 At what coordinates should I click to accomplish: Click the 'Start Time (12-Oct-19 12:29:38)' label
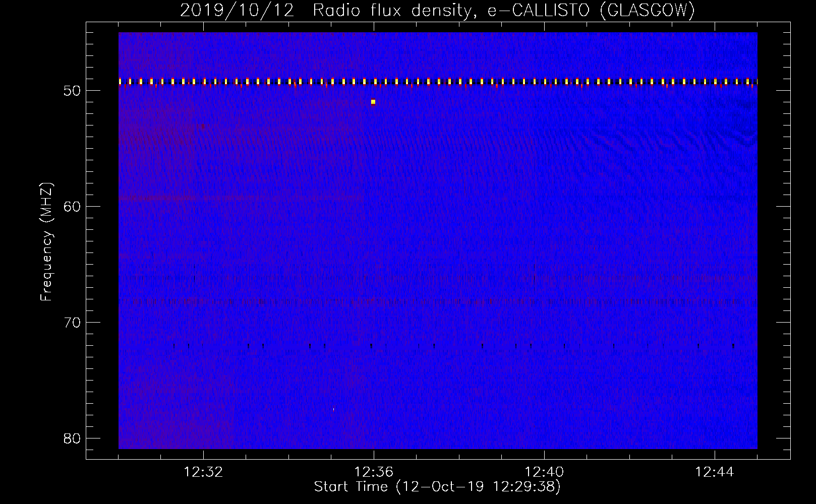click(x=437, y=487)
